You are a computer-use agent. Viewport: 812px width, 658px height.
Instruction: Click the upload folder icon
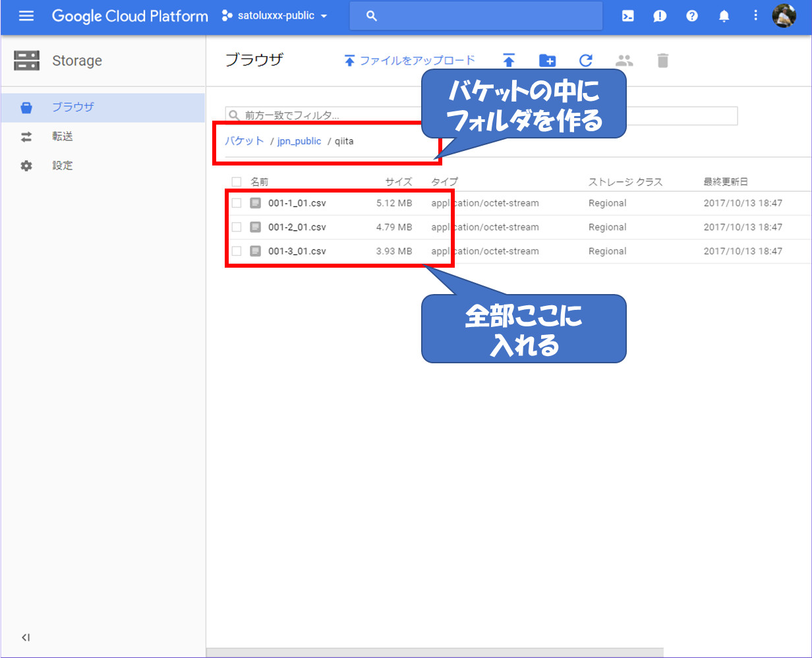[x=508, y=61]
